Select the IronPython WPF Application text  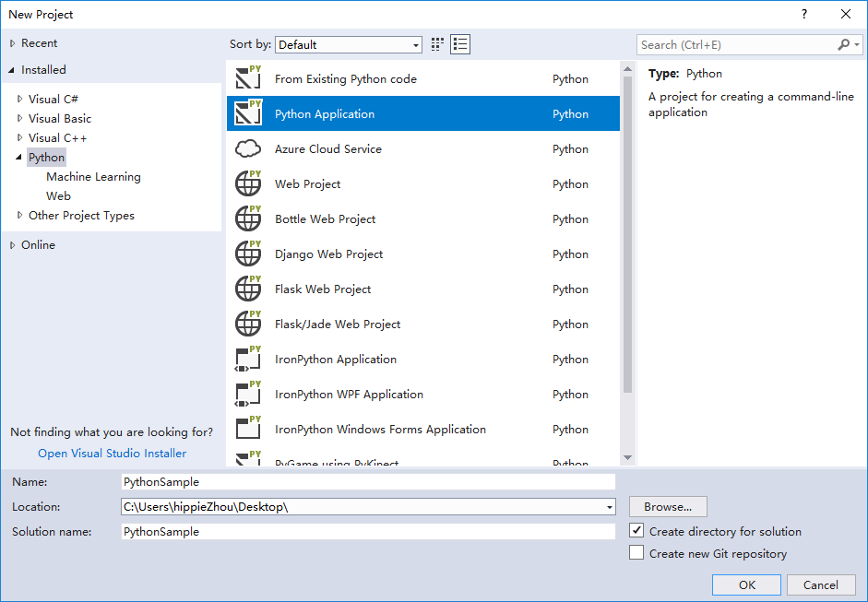[x=349, y=394]
